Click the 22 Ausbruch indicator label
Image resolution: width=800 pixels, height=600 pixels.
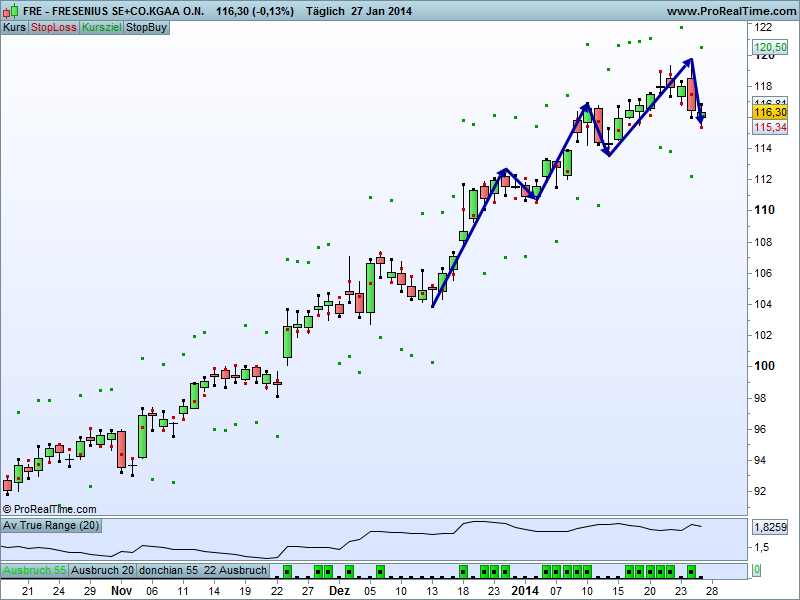pos(235,570)
